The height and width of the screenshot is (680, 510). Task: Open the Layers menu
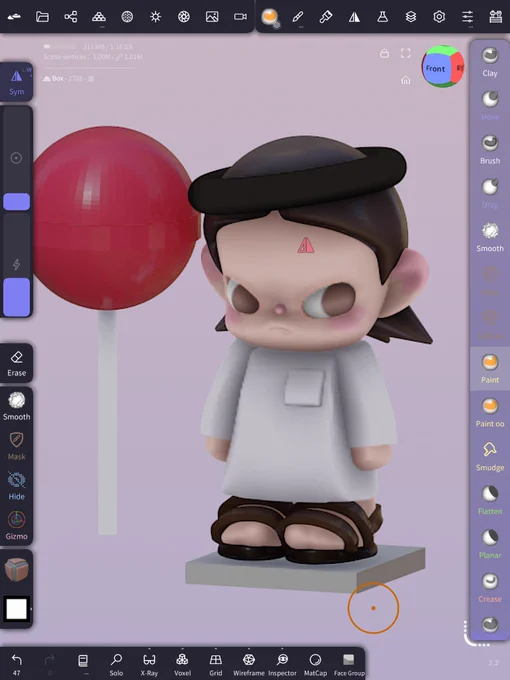pyautogui.click(x=411, y=17)
